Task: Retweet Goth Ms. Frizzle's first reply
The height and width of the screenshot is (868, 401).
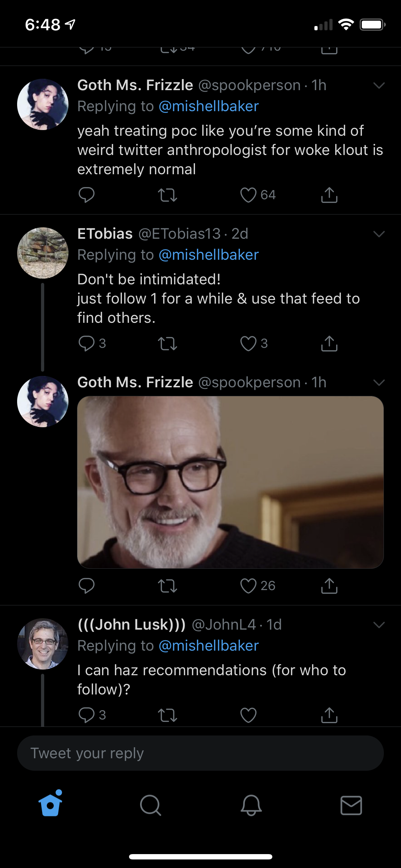Action: 167,195
